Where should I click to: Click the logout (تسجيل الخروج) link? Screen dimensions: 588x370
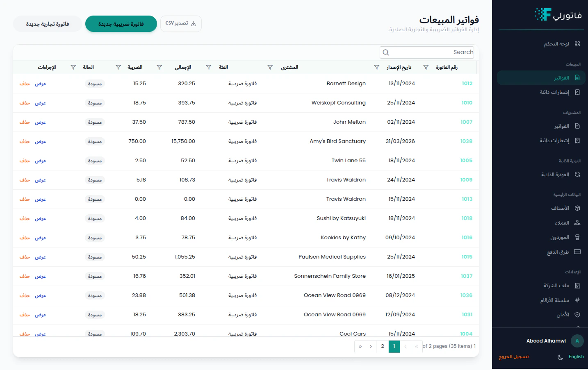tap(514, 357)
